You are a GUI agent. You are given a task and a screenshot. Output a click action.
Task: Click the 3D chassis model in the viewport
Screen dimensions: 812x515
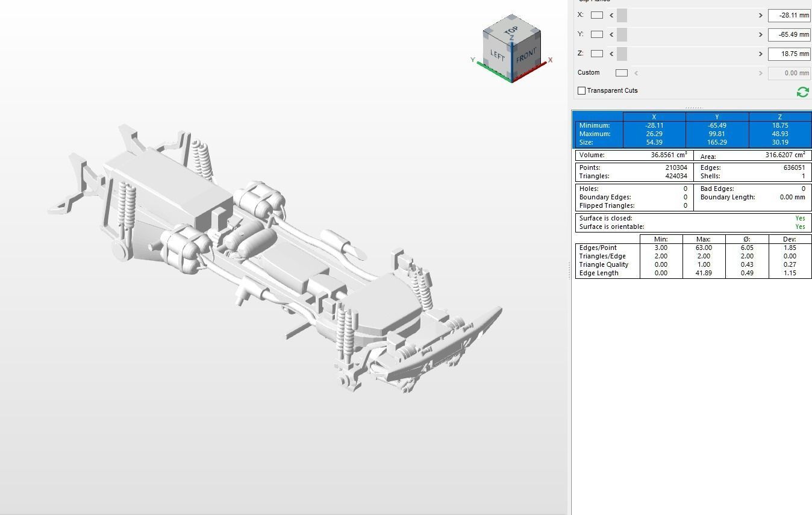pos(274,259)
